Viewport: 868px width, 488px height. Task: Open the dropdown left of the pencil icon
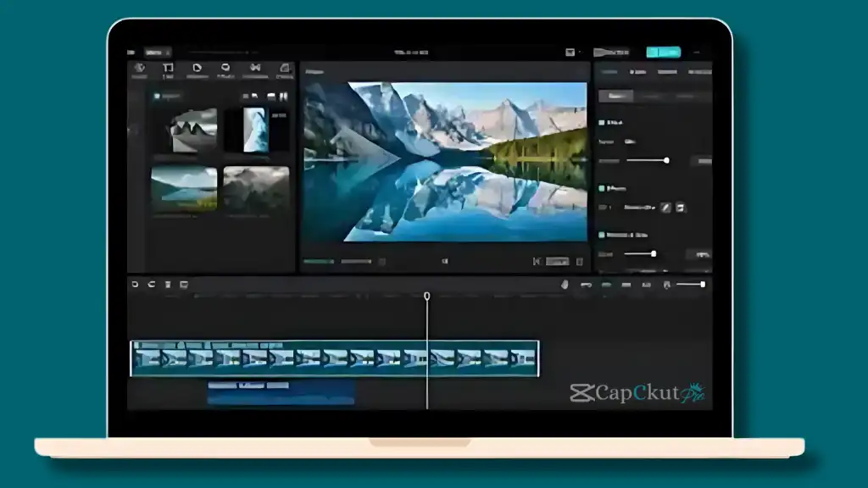[x=639, y=208]
